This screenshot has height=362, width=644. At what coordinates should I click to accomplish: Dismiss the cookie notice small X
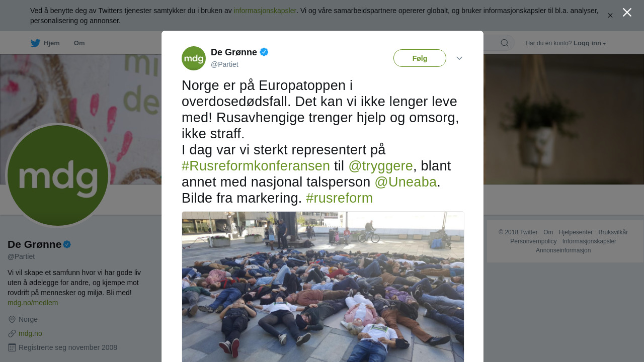tap(610, 16)
